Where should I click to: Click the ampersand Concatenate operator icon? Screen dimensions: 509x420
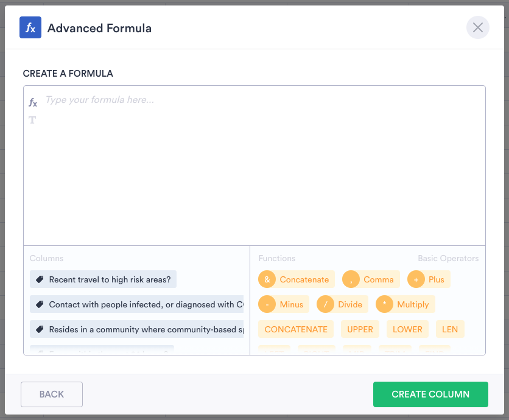267,279
